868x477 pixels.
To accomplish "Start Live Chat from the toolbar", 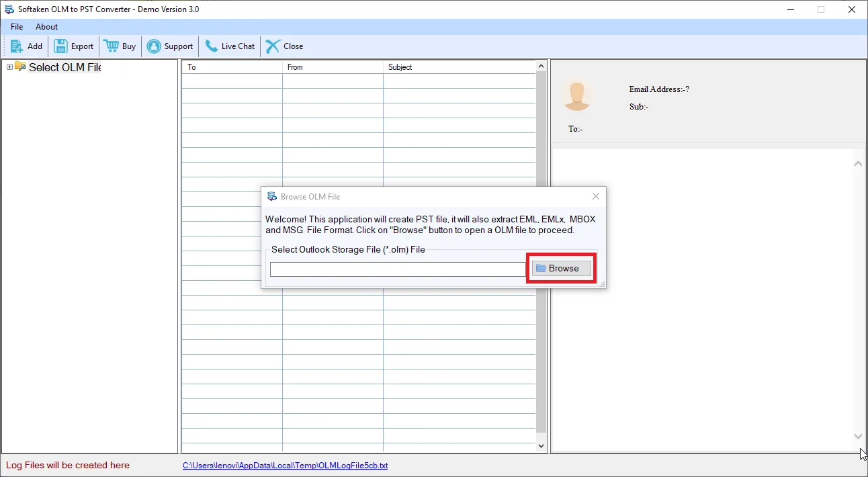I will point(230,46).
